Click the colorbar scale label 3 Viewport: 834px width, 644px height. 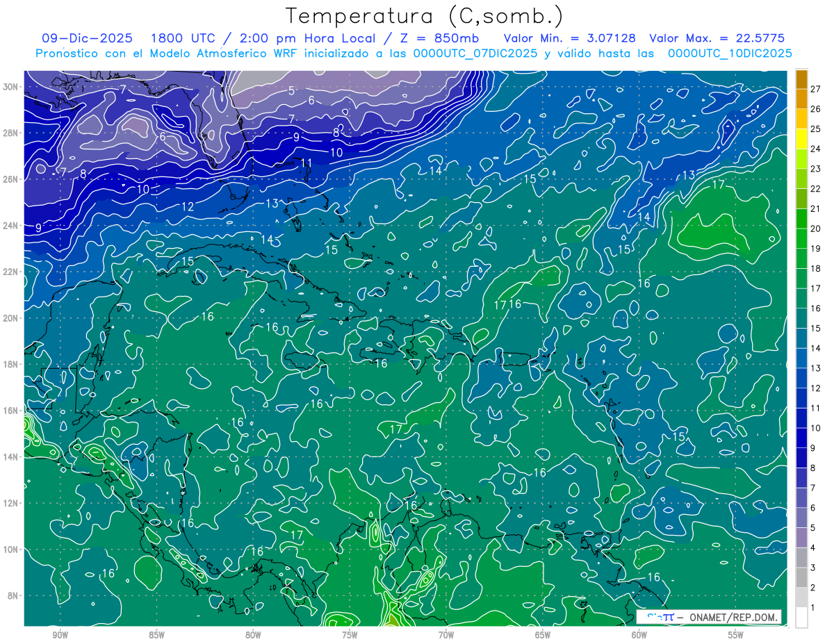[x=813, y=568]
